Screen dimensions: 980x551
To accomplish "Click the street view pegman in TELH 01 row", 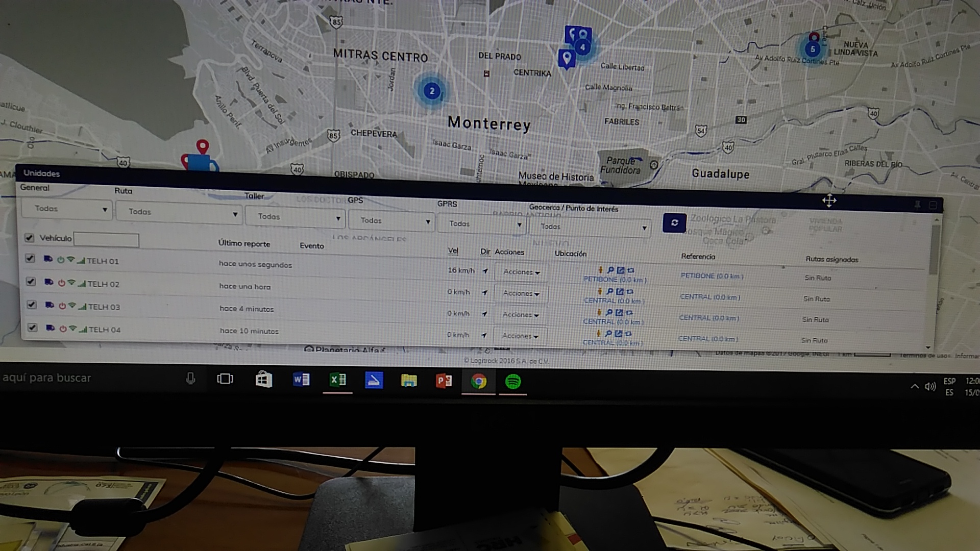I will [601, 270].
